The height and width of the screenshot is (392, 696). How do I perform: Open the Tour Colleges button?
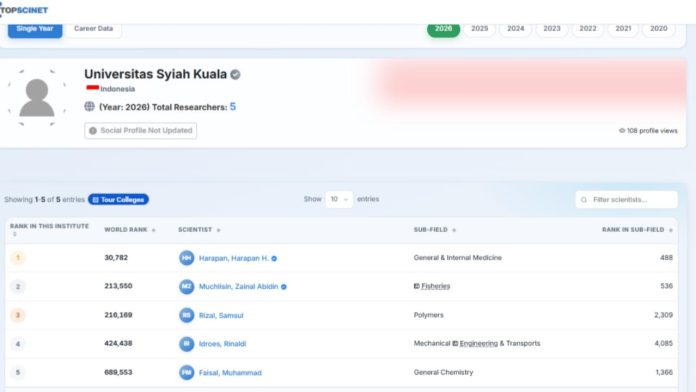click(119, 200)
